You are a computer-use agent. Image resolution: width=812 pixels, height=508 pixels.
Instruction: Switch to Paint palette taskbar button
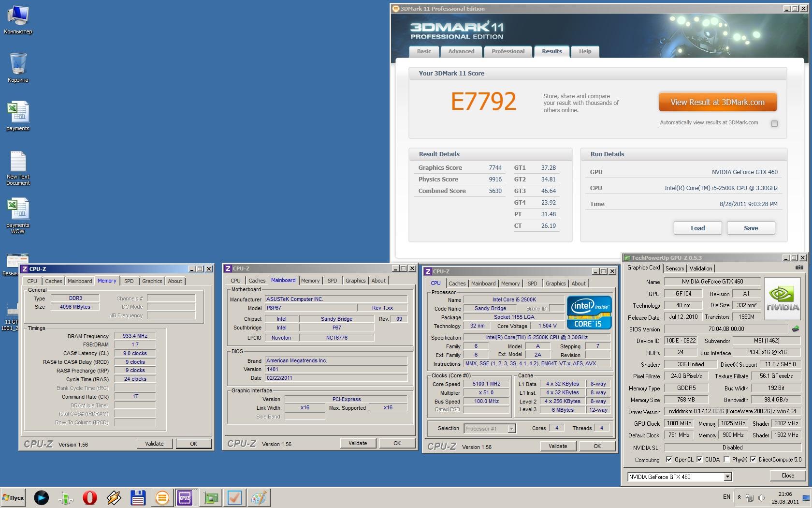[x=259, y=497]
